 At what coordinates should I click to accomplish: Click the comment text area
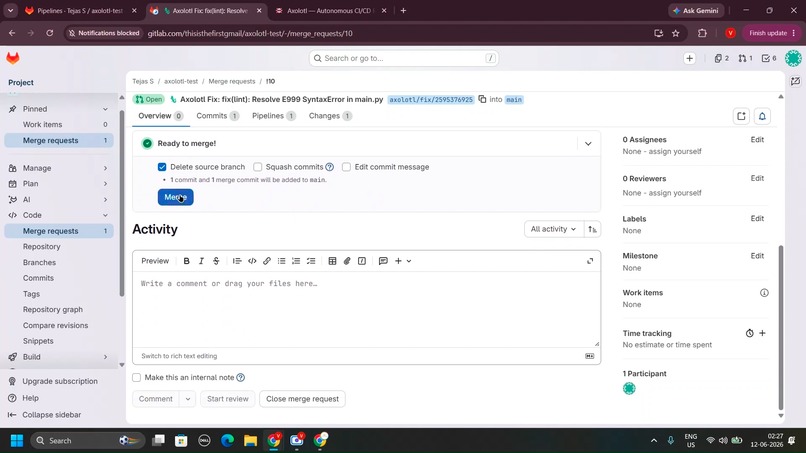point(366,310)
